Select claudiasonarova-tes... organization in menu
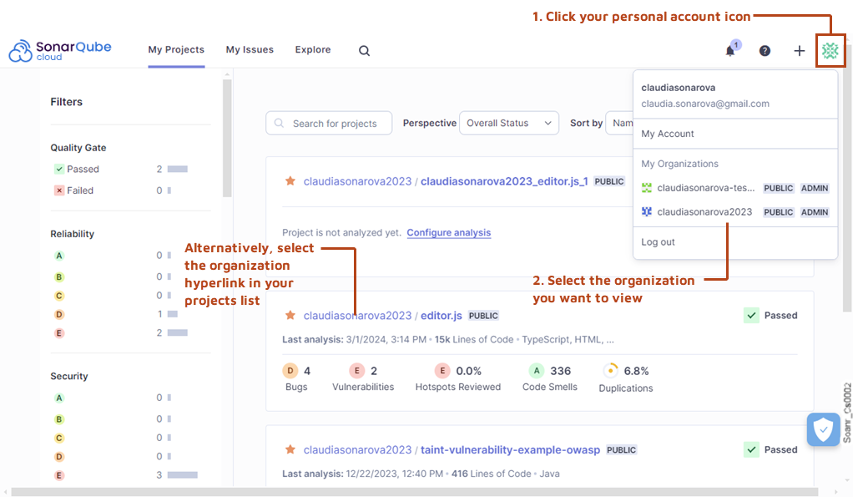This screenshot has width=868, height=497. [735, 188]
